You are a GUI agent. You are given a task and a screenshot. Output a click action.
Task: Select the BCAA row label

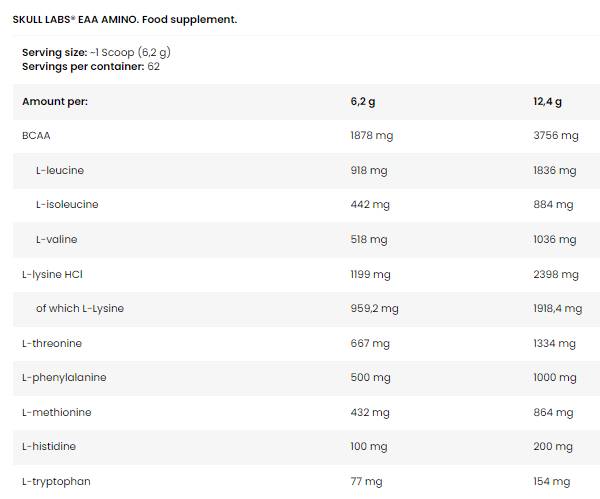tap(36, 136)
